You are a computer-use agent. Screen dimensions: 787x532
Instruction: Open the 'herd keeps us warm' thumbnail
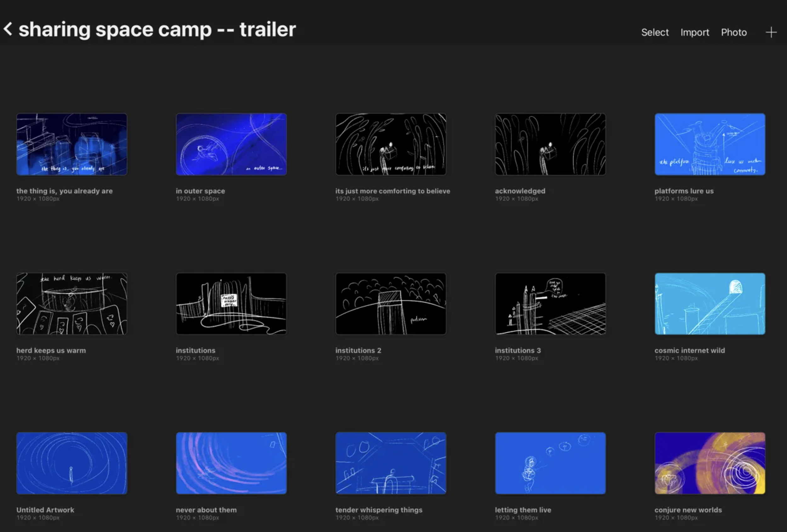pyautogui.click(x=72, y=304)
